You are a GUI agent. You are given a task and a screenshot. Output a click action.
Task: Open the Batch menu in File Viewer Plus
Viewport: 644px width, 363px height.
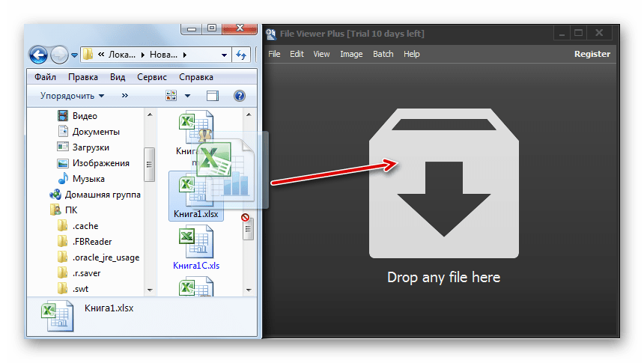(383, 54)
